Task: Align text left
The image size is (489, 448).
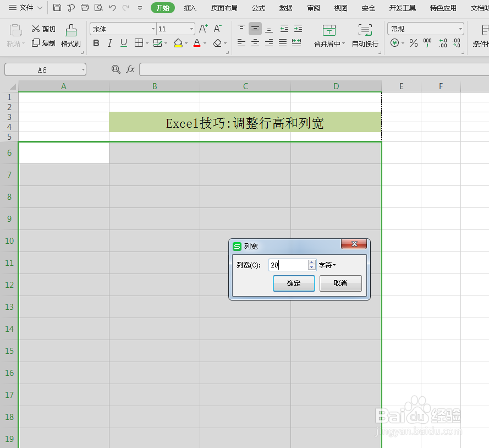Action: coord(241,43)
